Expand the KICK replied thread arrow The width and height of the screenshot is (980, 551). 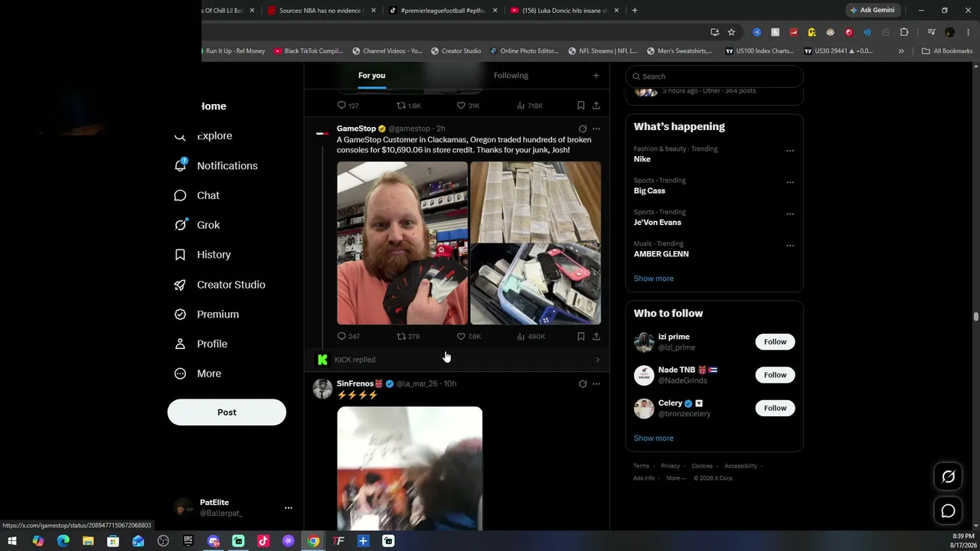pyautogui.click(x=597, y=360)
